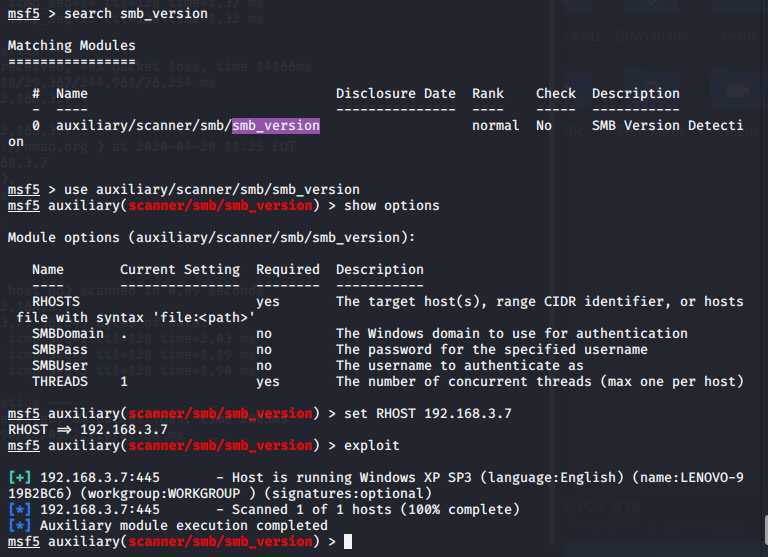Click the 'file with syntax' wrapped line
This screenshot has width=768, height=557.
click(136, 318)
